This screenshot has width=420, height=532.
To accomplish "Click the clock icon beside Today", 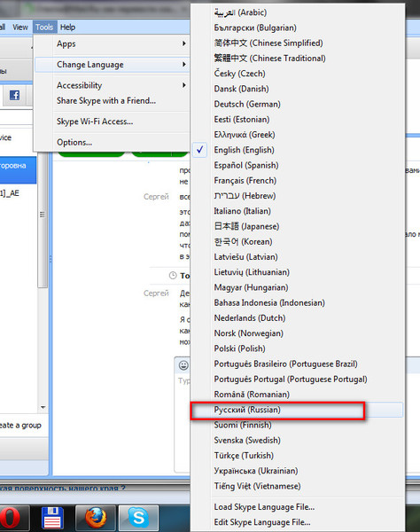I will (173, 276).
